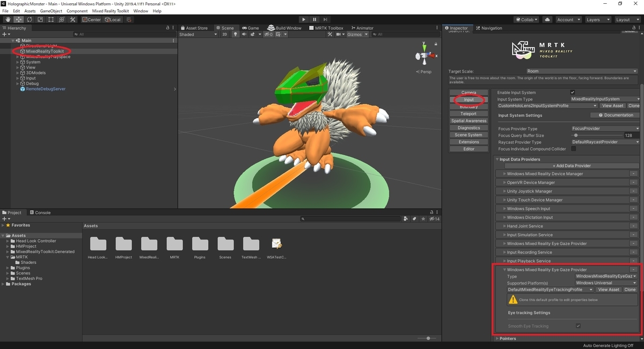The width and height of the screenshot is (644, 349).
Task: Open the Assets menu
Action: tap(30, 11)
